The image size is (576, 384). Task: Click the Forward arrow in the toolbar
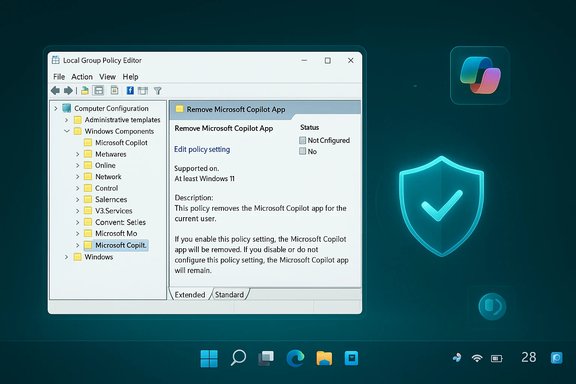(68, 90)
